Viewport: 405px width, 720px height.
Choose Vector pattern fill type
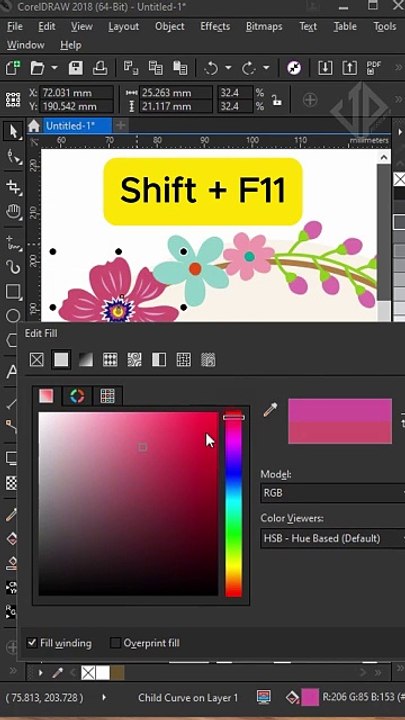point(110,360)
